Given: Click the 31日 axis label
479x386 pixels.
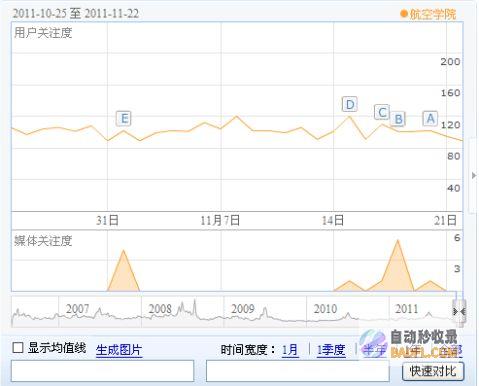Looking at the screenshot, I should pyautogui.click(x=107, y=220).
